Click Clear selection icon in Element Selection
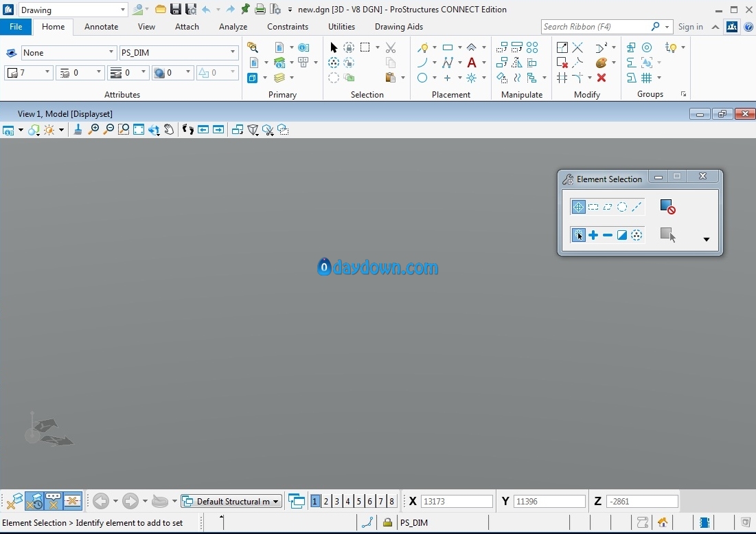This screenshot has height=534, width=756. pyautogui.click(x=668, y=207)
